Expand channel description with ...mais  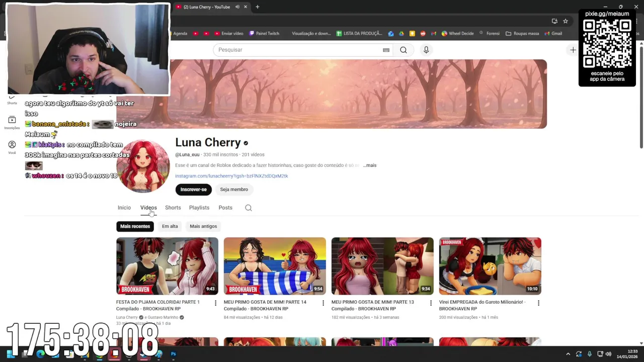pyautogui.click(x=370, y=165)
